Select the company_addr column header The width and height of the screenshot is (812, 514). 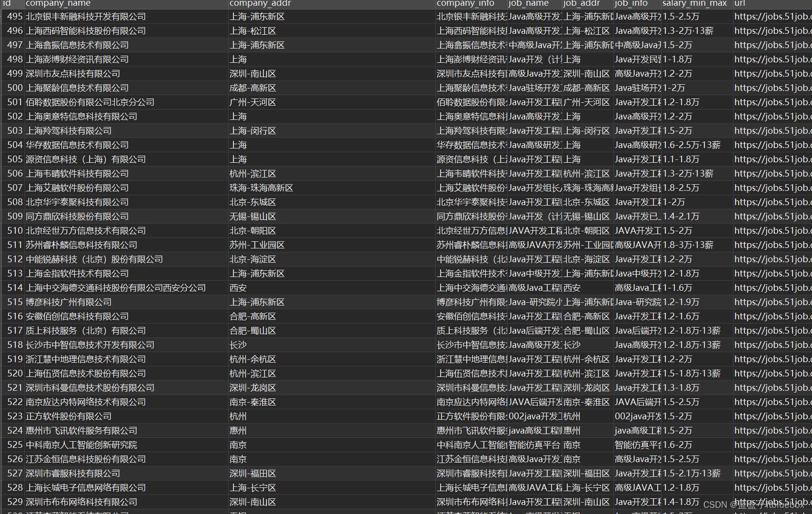(260, 3)
